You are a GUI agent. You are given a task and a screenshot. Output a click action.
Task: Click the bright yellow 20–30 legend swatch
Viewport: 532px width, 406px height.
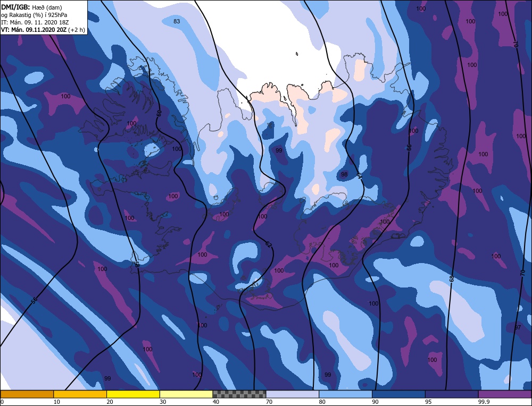pyautogui.click(x=133, y=394)
